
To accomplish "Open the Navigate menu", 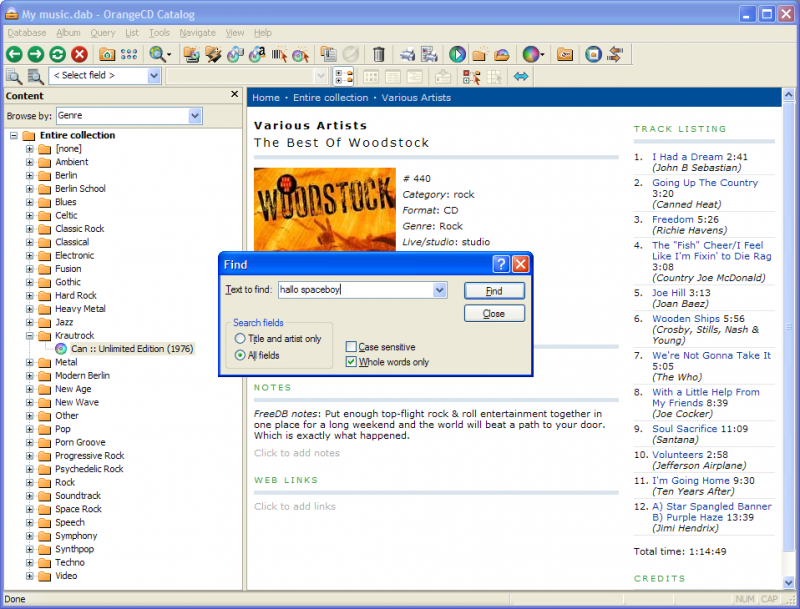I will pyautogui.click(x=197, y=33).
